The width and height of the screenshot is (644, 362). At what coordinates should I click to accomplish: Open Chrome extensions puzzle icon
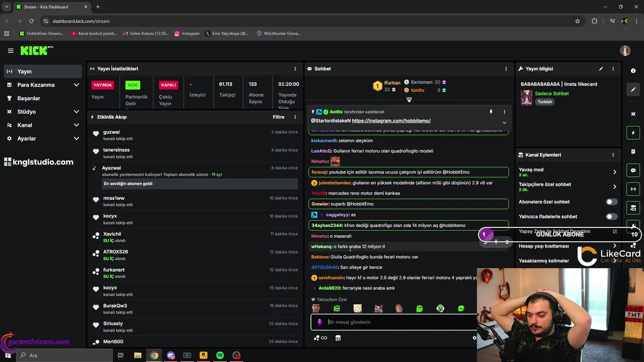(x=595, y=21)
